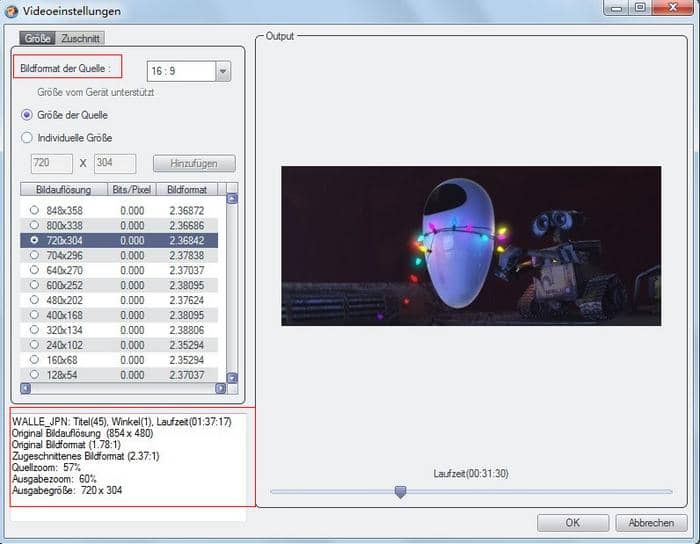Click the Laufzeit slider thumb
The height and width of the screenshot is (544, 700).
point(400,492)
